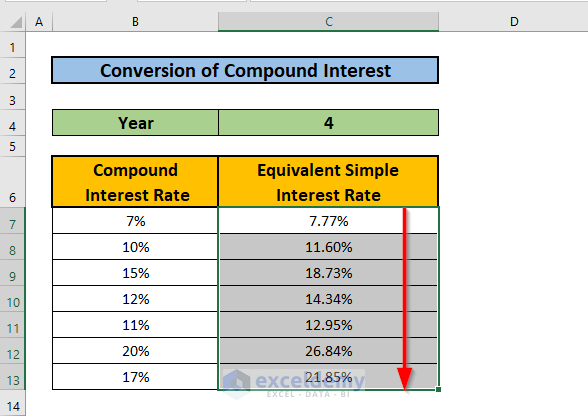Click 'Equivalent Simple Interest Rate' header cell
588x416 pixels.
328,182
